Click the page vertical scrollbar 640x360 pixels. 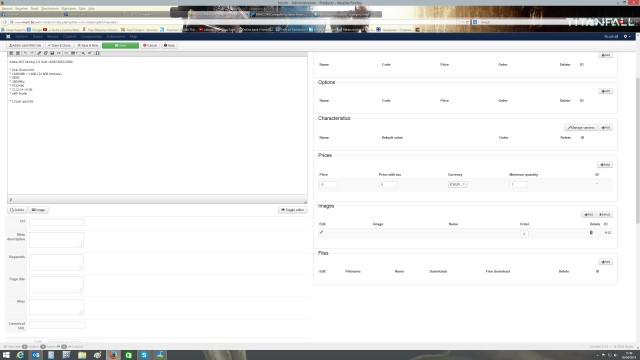(638, 151)
